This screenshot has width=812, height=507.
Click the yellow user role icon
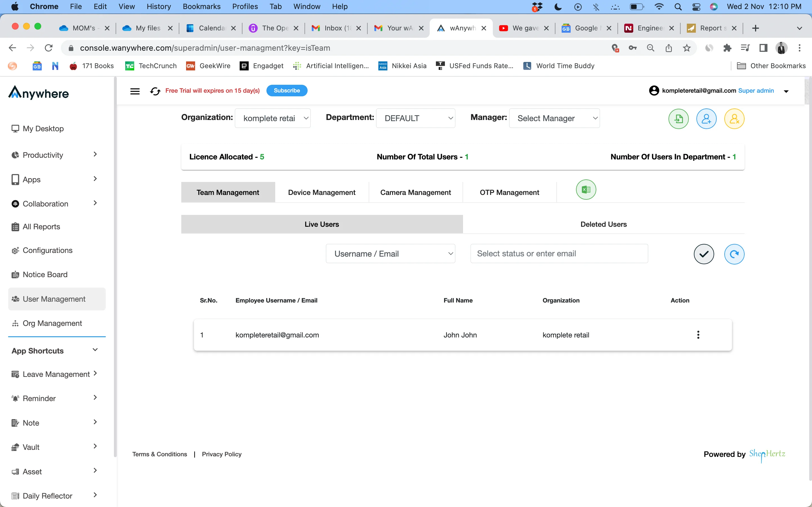[x=734, y=119]
